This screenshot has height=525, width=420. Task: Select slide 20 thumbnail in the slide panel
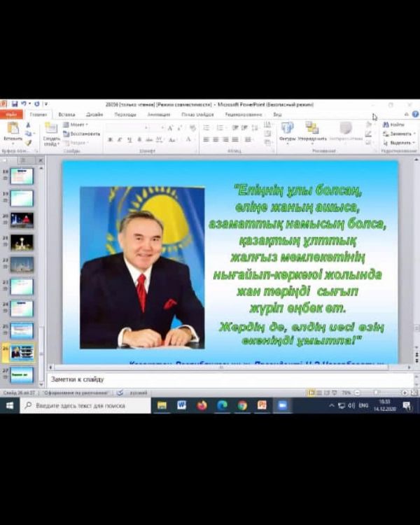tap(22, 220)
